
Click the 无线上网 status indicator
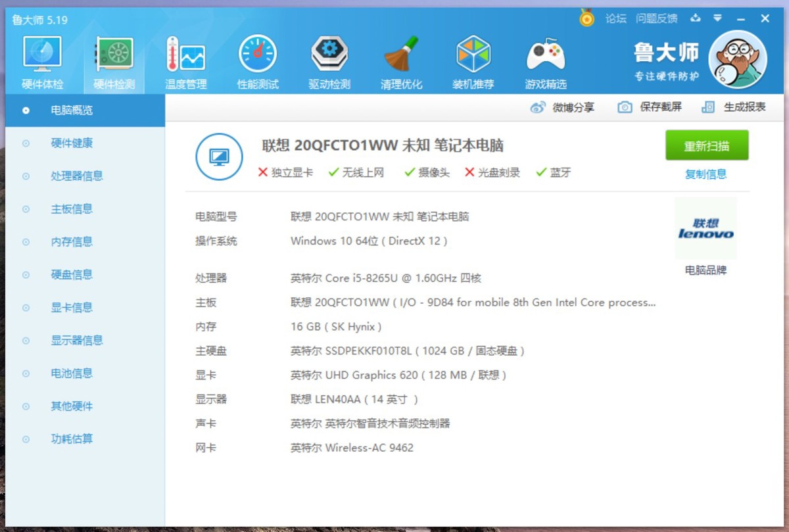[x=356, y=173]
